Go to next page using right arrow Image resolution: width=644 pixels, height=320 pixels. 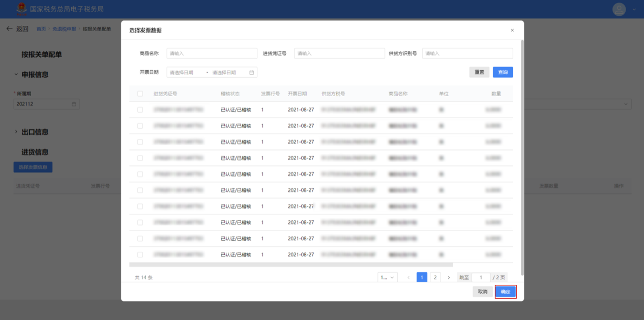[449, 277]
